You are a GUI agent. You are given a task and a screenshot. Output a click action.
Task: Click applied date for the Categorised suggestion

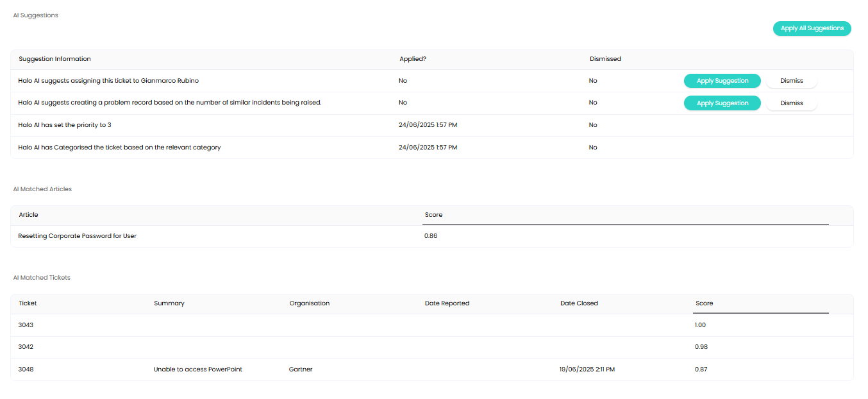click(428, 148)
